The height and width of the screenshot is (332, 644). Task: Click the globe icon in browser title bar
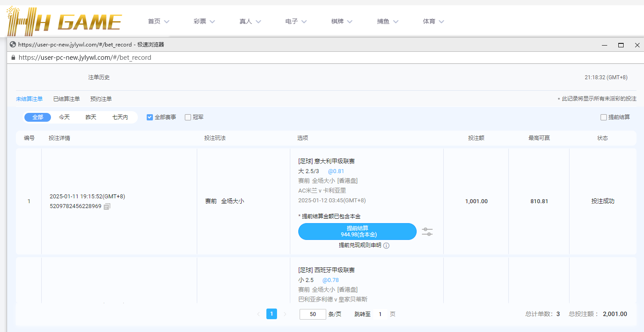[13, 45]
